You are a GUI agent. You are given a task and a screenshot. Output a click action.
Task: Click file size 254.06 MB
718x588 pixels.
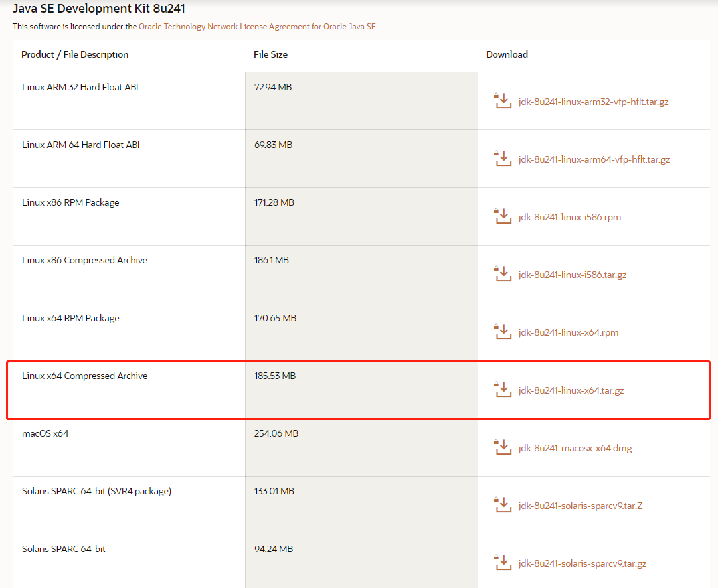(x=276, y=433)
